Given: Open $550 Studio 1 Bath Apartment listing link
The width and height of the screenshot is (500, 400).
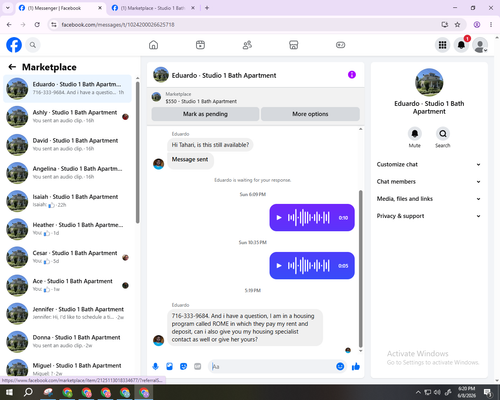Looking at the screenshot, I should (201, 101).
